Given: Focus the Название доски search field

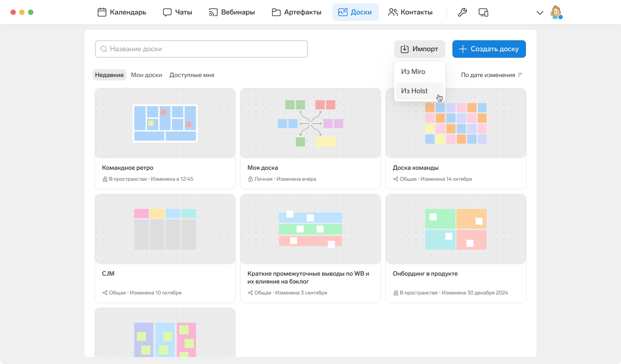Looking at the screenshot, I should pyautogui.click(x=201, y=49).
